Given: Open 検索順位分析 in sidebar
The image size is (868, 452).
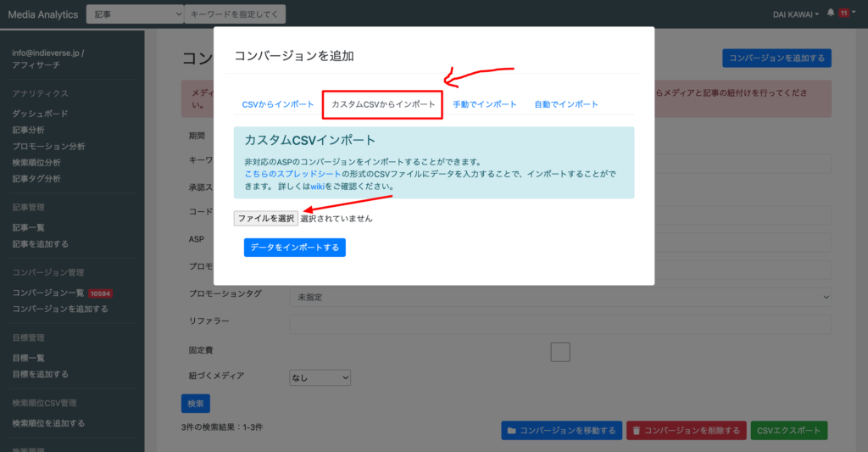Looking at the screenshot, I should (36, 162).
